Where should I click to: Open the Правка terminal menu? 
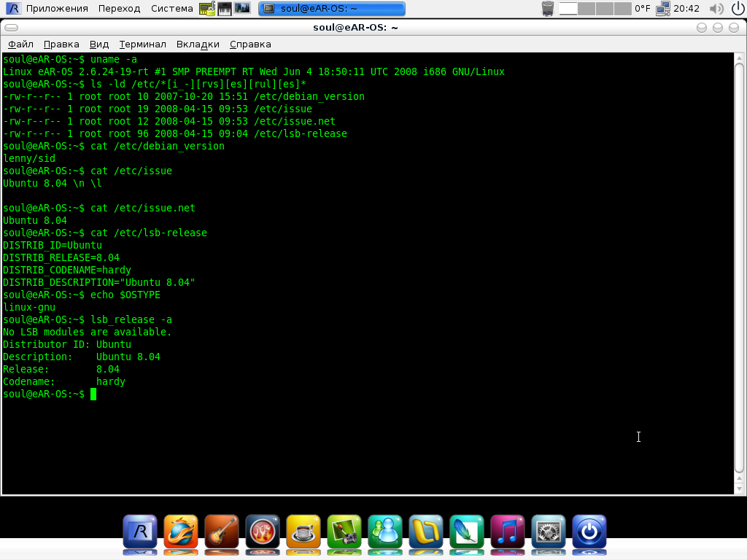pos(61,44)
